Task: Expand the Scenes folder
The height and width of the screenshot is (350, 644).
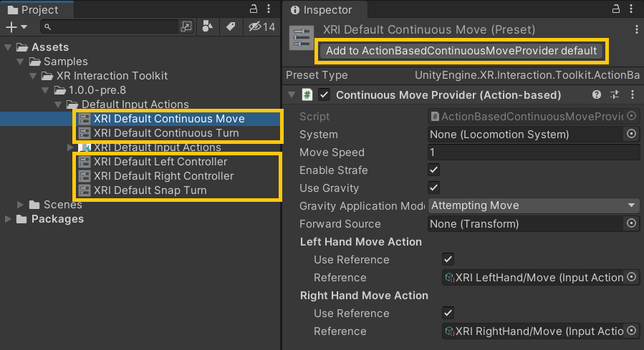Action: point(20,204)
